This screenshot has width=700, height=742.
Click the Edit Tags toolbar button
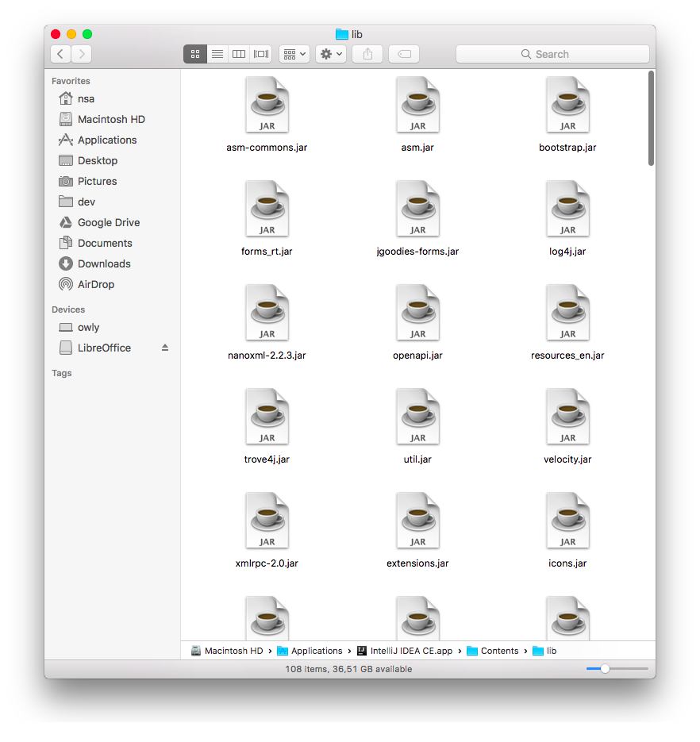(x=404, y=54)
